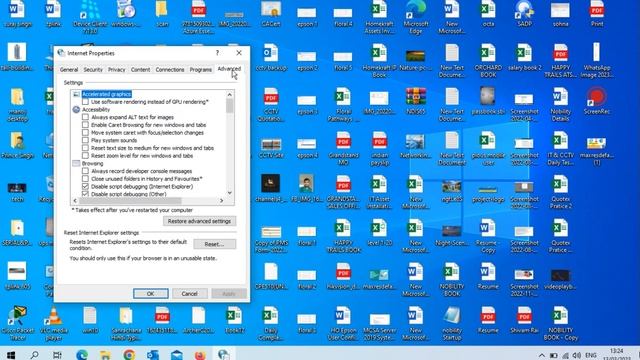Open the Programs tab
The image size is (640, 360).
tap(200, 70)
